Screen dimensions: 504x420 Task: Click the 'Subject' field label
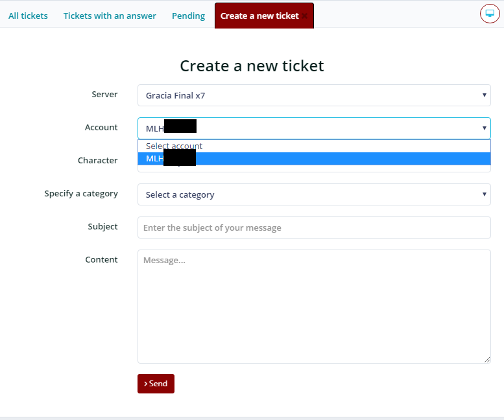point(102,227)
